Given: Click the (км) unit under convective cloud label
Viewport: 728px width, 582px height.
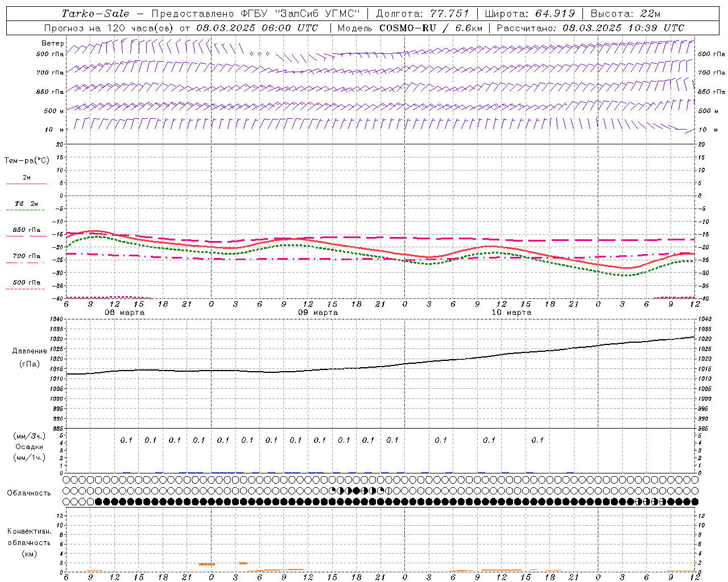Looking at the screenshot, I should (30, 554).
